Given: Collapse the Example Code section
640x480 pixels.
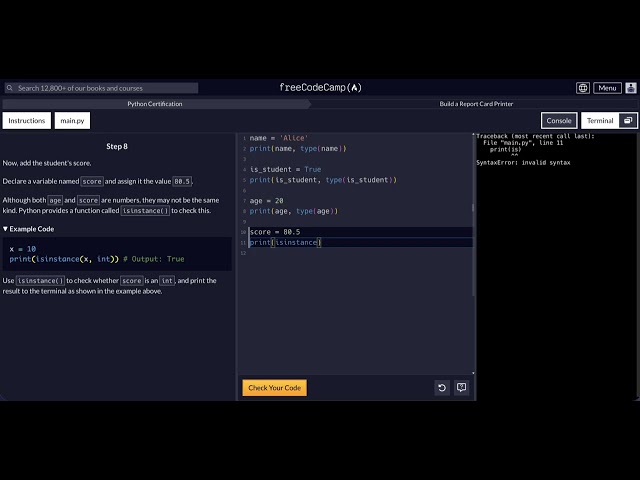Looking at the screenshot, I should coord(29,229).
